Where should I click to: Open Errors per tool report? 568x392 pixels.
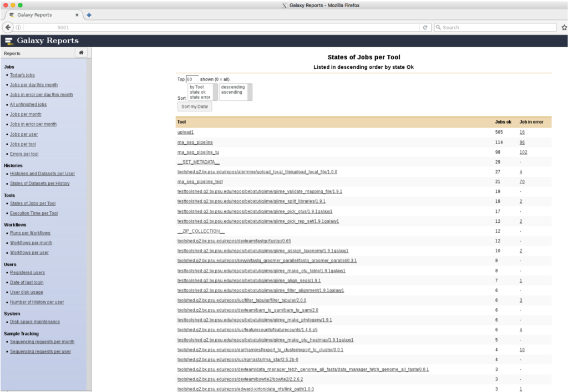click(x=24, y=154)
